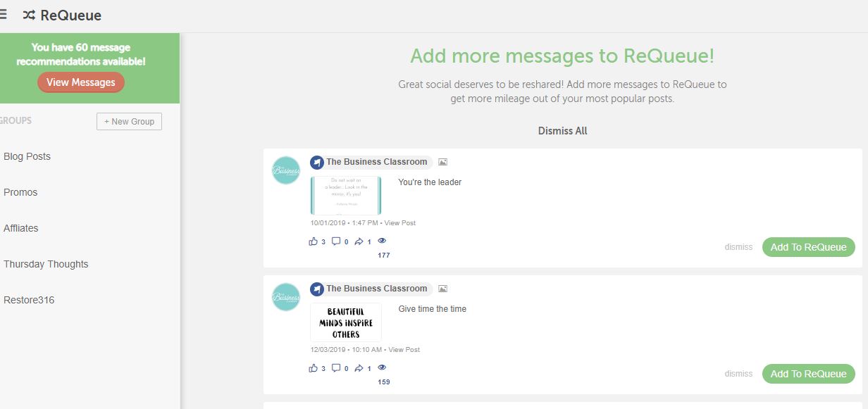Image resolution: width=868 pixels, height=409 pixels.
Task: Select the Blog Posts group
Action: pos(27,156)
